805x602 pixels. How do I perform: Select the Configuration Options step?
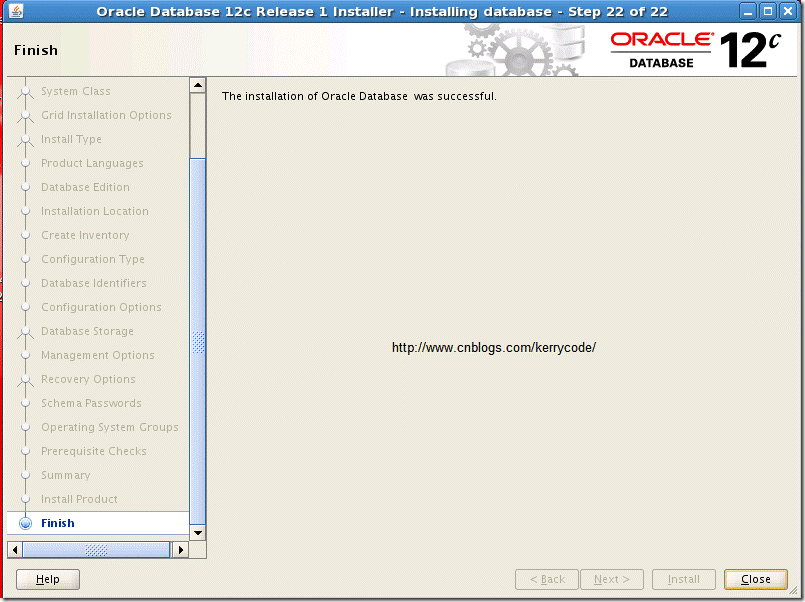pyautogui.click(x=101, y=307)
